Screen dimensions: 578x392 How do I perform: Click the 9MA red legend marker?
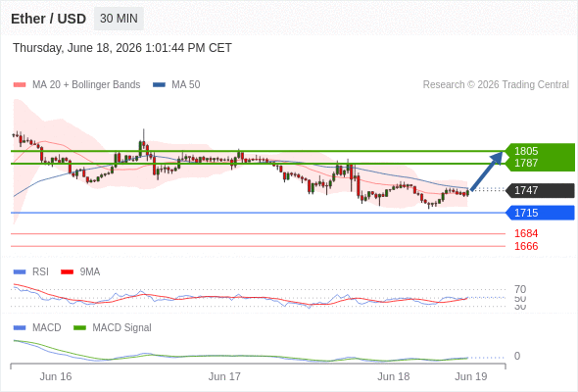click(67, 271)
